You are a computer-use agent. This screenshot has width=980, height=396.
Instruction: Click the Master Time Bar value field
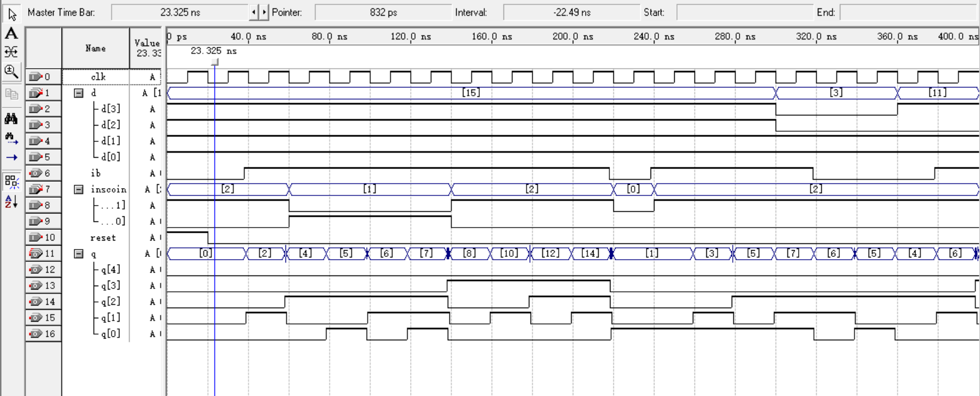tap(180, 12)
